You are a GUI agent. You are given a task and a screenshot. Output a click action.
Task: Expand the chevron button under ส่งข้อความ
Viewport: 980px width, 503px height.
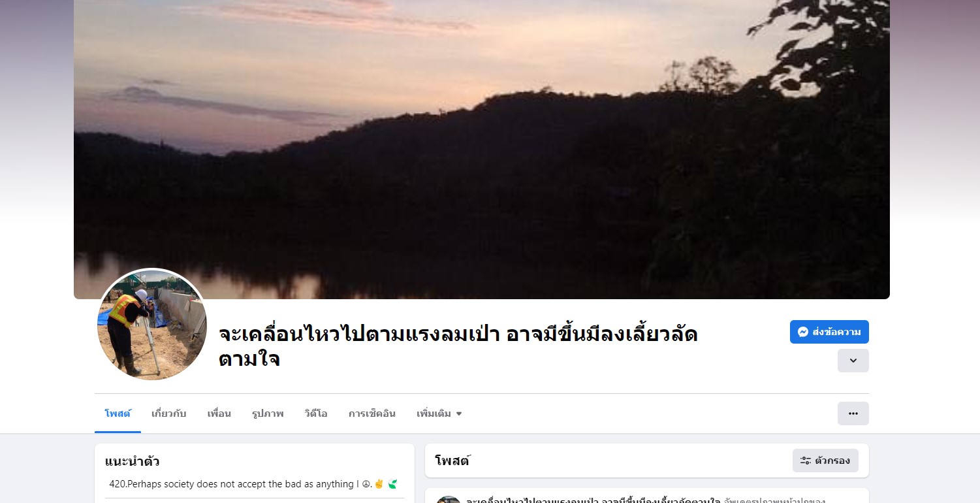pyautogui.click(x=853, y=361)
